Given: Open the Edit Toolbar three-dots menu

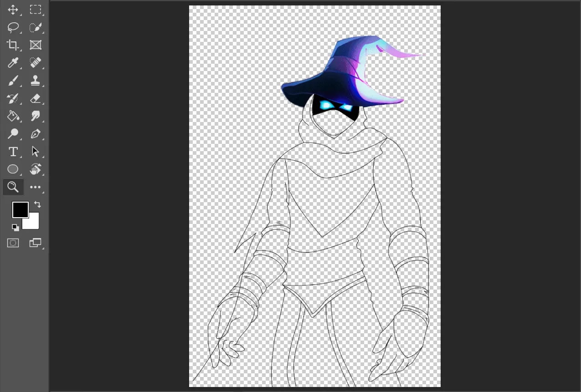Looking at the screenshot, I should click(35, 187).
